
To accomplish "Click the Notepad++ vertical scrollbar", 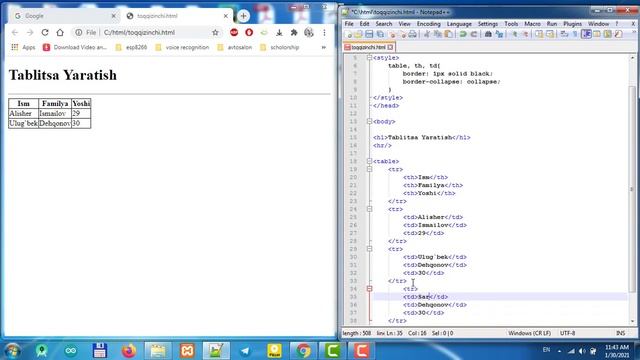I will [x=633, y=188].
